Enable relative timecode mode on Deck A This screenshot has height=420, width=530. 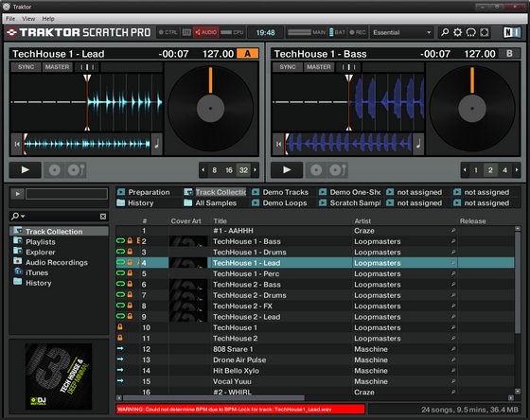click(77, 170)
